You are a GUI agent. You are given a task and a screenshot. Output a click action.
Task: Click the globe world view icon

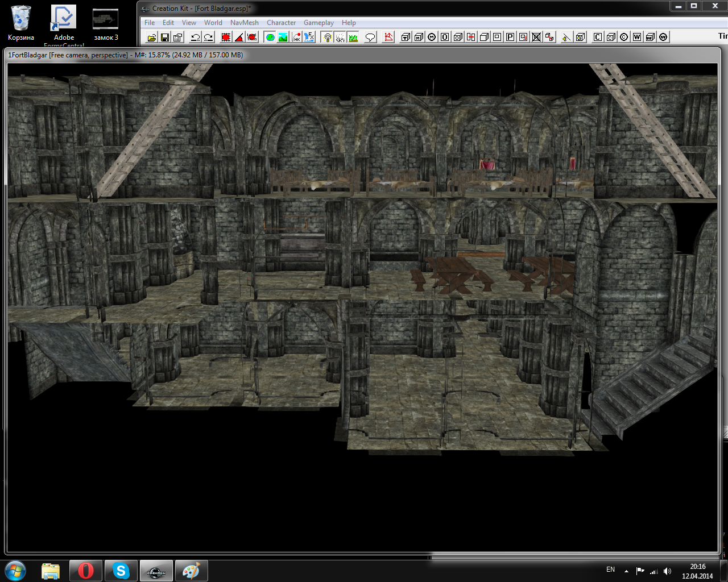point(270,37)
